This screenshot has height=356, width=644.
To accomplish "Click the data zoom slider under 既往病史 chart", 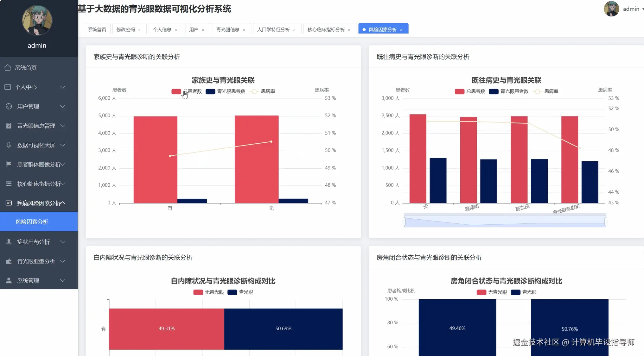I will (x=505, y=221).
